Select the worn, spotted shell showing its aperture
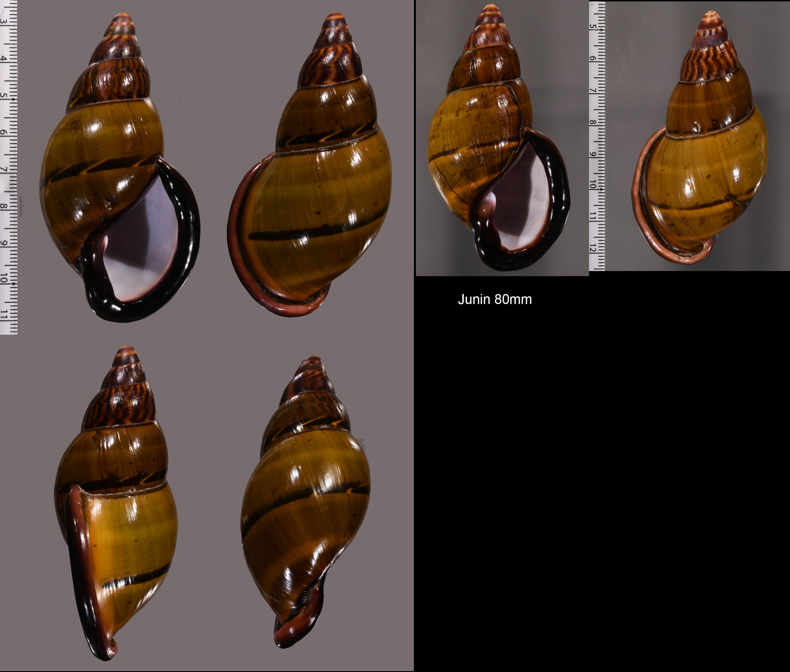The image size is (790, 672). [x=499, y=138]
